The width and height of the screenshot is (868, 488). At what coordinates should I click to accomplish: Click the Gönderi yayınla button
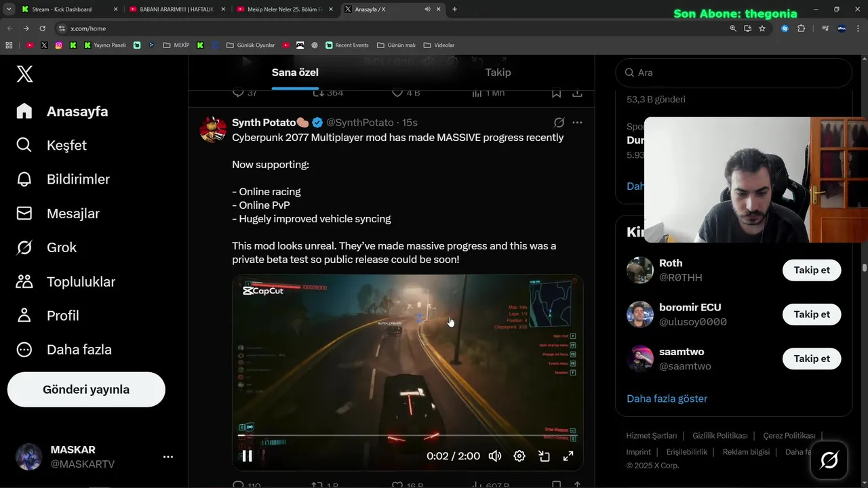coord(86,390)
